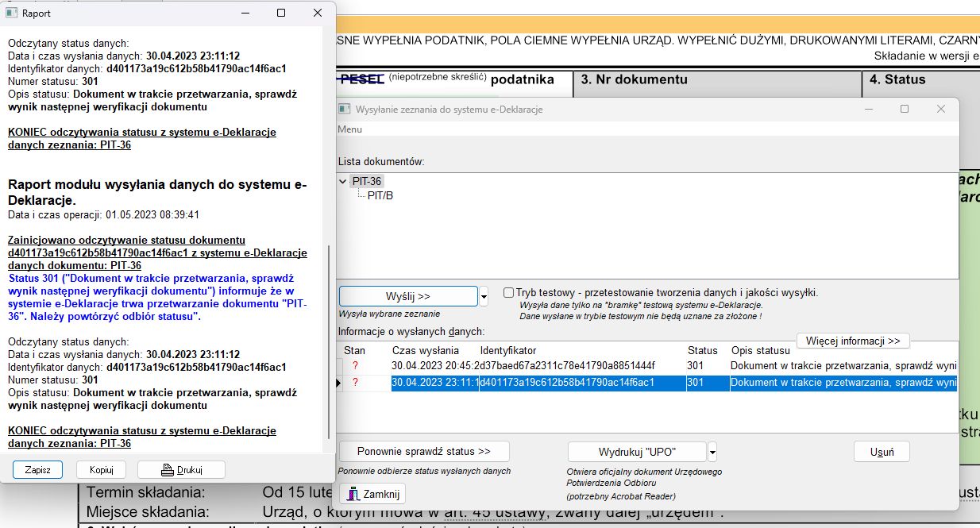Open the Menu in the sending window

pyautogui.click(x=349, y=129)
